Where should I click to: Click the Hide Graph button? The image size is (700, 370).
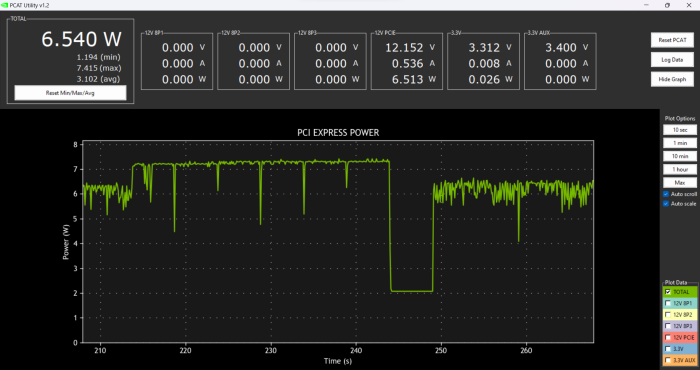coord(672,79)
